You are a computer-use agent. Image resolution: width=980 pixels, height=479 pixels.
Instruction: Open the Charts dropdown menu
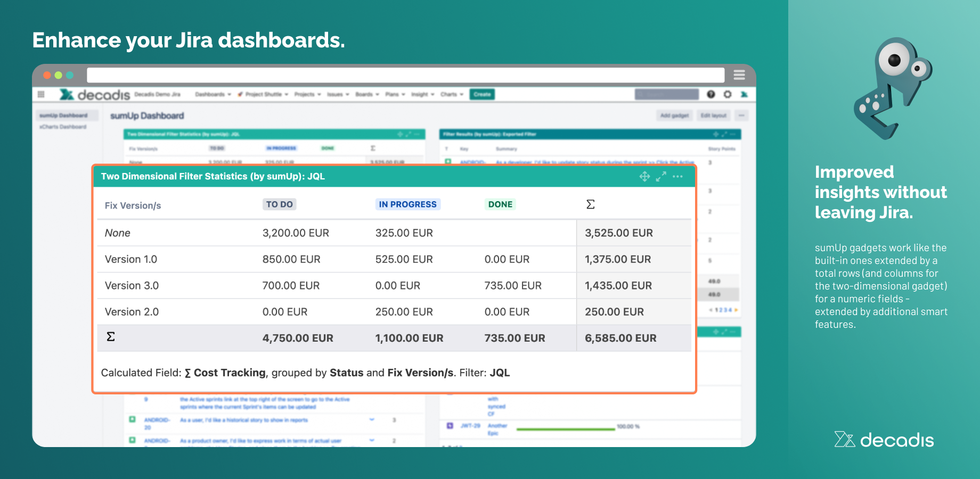pos(452,94)
